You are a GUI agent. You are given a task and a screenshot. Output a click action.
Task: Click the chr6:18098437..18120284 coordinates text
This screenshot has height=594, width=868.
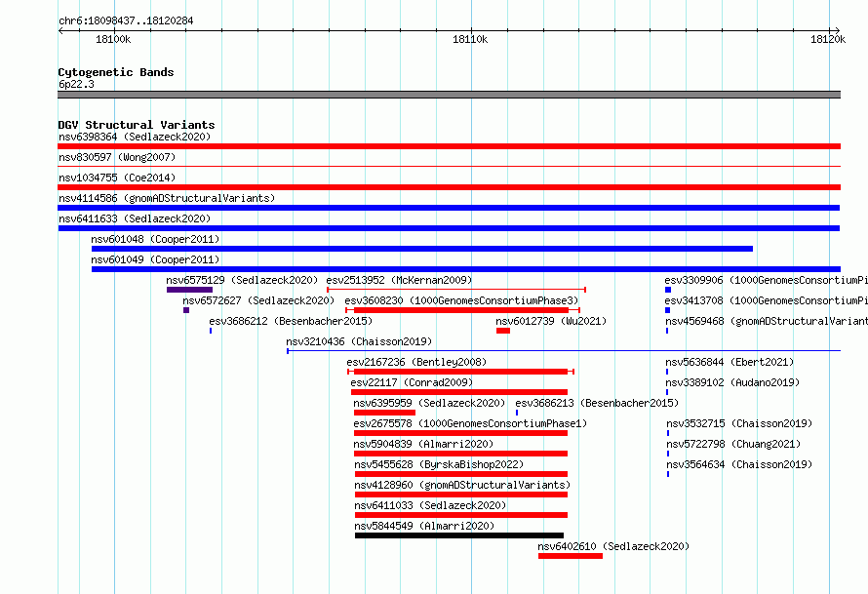[x=126, y=21]
